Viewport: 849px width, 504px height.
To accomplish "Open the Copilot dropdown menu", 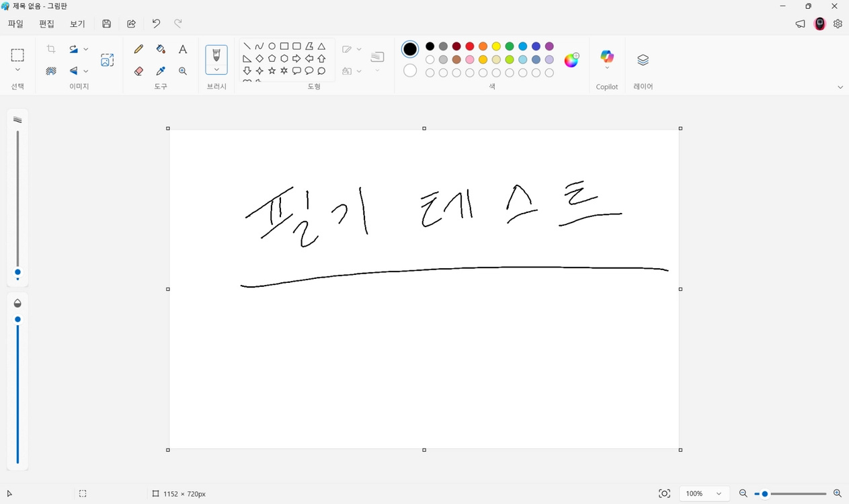I will (x=607, y=68).
